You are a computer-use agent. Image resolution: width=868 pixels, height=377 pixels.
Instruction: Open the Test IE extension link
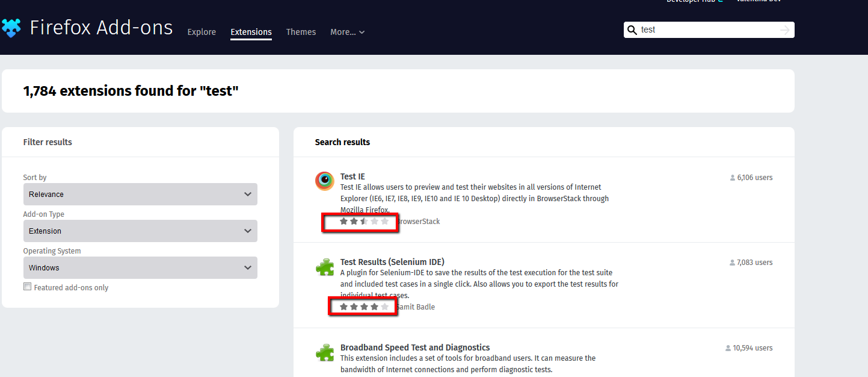(353, 176)
